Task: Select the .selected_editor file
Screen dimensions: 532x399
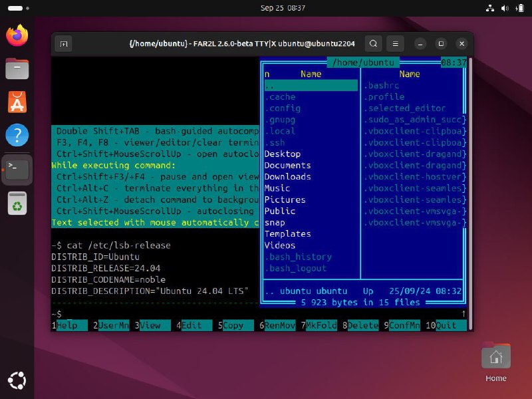Action: click(x=413, y=108)
